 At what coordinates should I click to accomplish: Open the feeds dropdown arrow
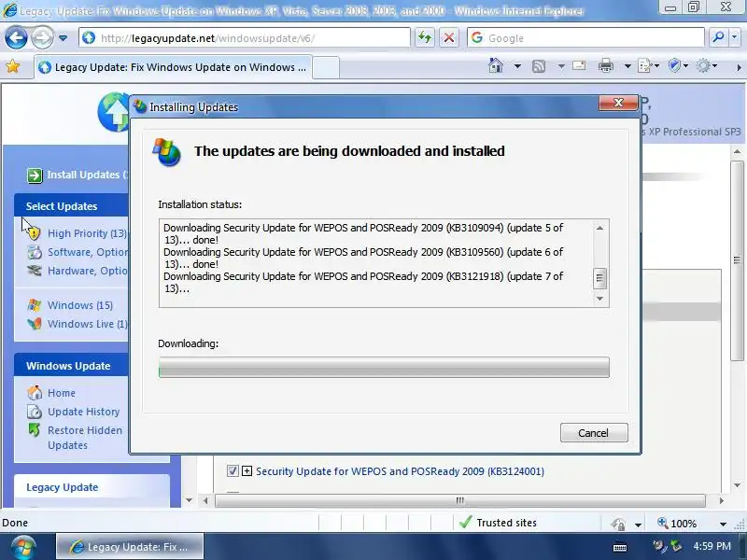tap(561, 66)
